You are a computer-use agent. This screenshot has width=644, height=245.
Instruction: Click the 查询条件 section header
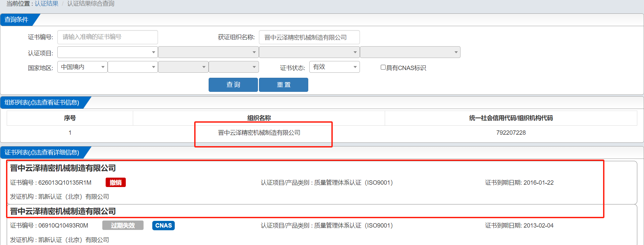click(x=16, y=20)
